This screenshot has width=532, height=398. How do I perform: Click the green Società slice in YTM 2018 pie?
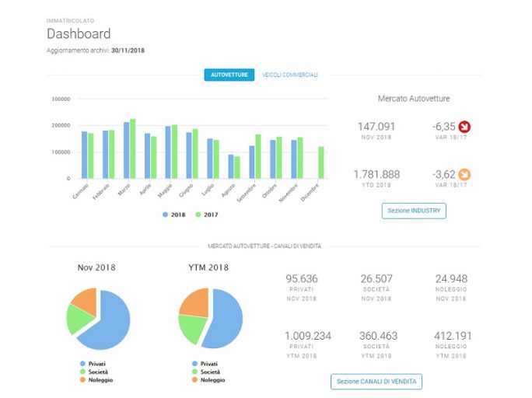tap(192, 327)
